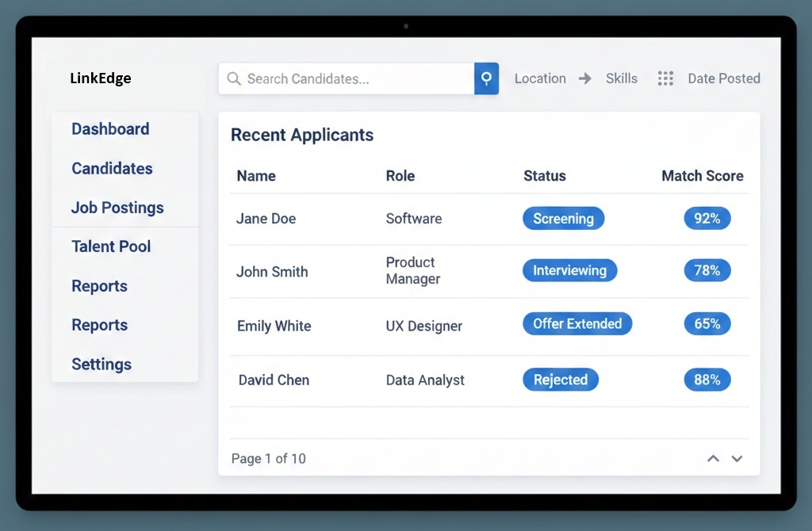Screen dimensions: 812x531
Task: Click the Screening status badge
Action: [563, 219]
